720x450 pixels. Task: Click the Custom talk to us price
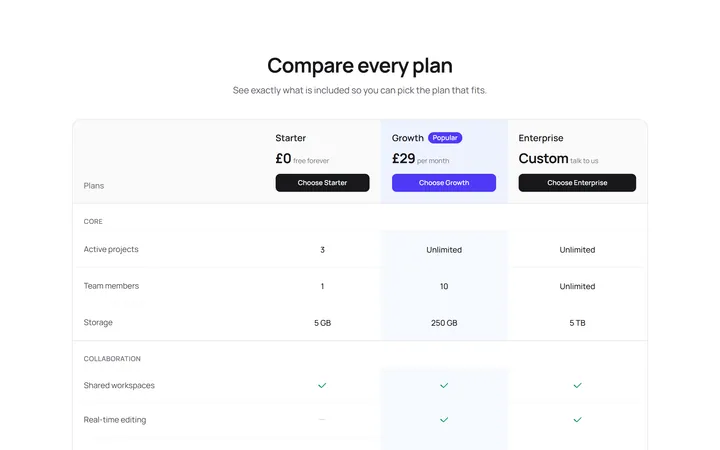(558, 158)
